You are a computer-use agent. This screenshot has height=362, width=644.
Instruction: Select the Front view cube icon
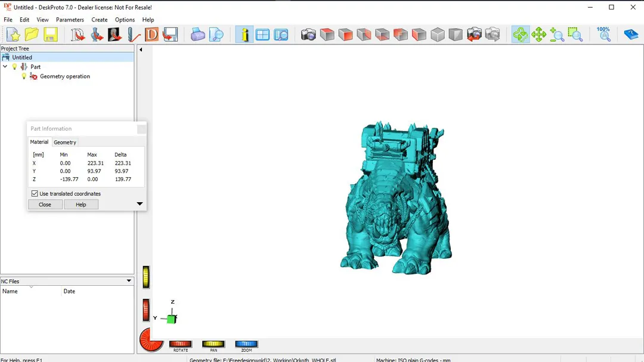click(x=345, y=35)
